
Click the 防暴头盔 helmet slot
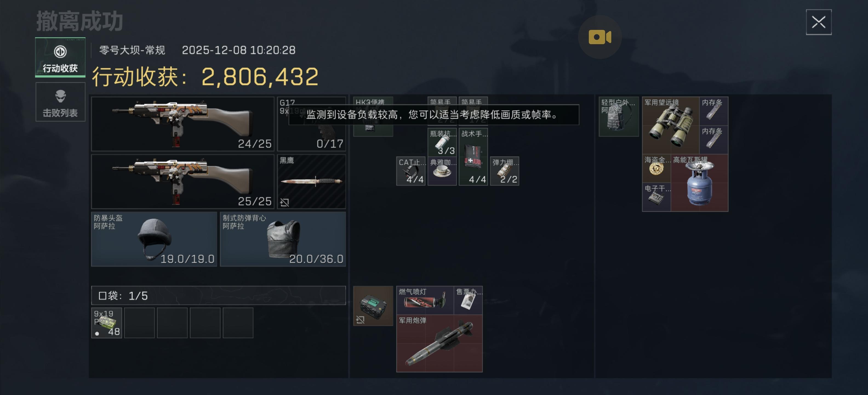tap(154, 239)
